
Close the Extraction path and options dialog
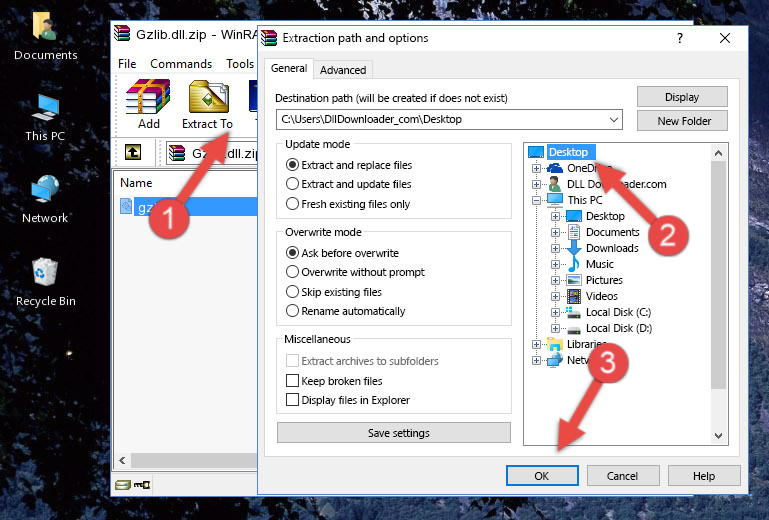coord(725,38)
